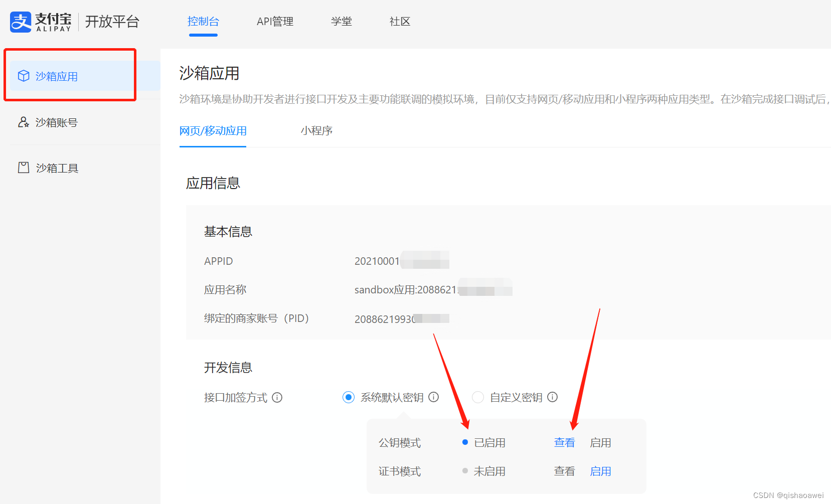Select 自定义密钥 radio button
This screenshot has height=504, width=831.
tap(478, 397)
